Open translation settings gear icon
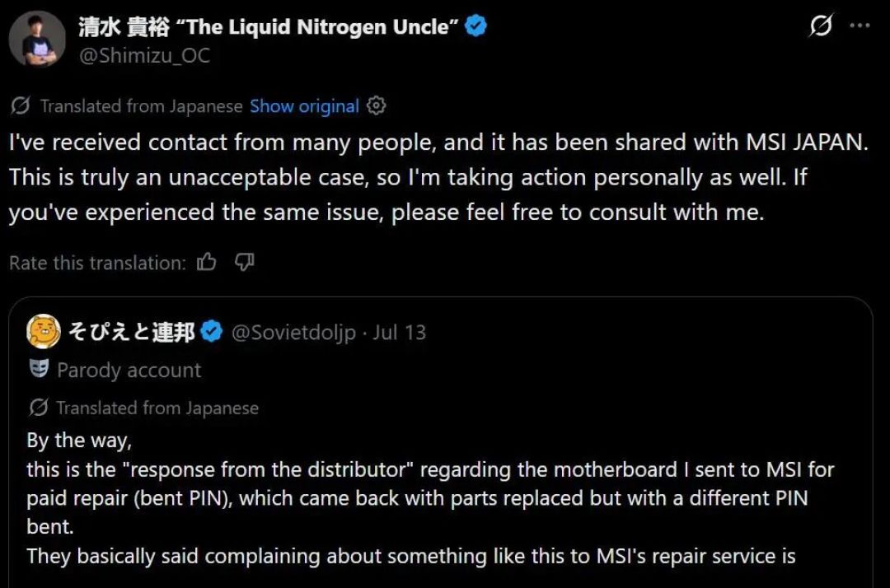 pos(376,105)
